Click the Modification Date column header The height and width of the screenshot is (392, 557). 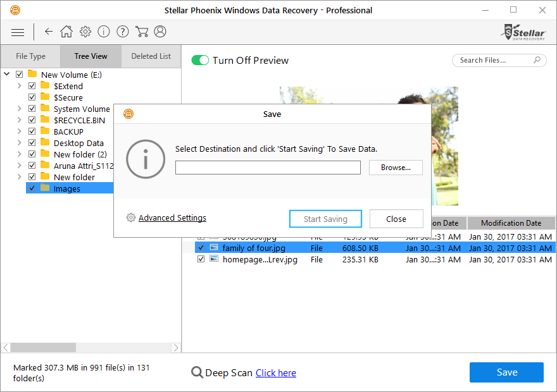click(511, 223)
